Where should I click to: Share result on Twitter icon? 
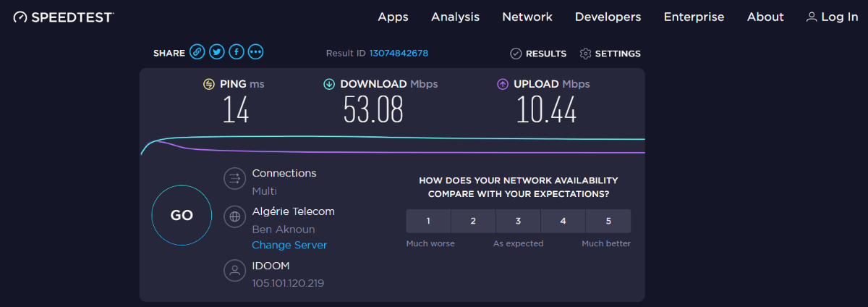pos(217,52)
